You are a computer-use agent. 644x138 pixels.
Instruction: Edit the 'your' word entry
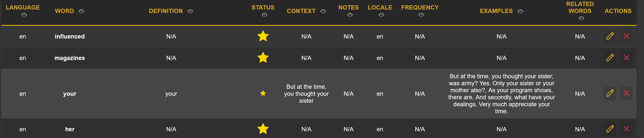[610, 93]
